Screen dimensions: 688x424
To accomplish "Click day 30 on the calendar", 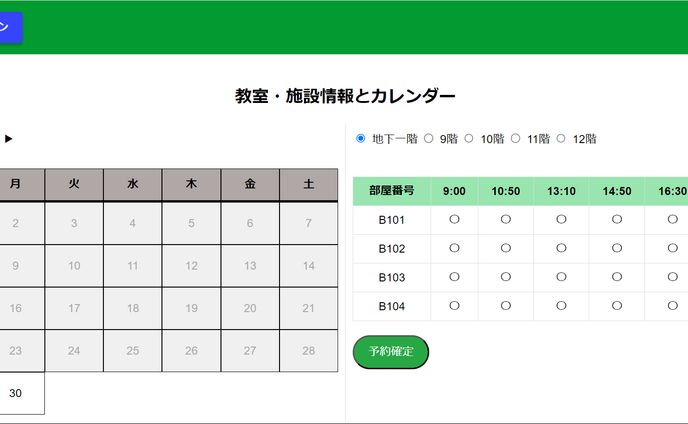I will coord(15,393).
